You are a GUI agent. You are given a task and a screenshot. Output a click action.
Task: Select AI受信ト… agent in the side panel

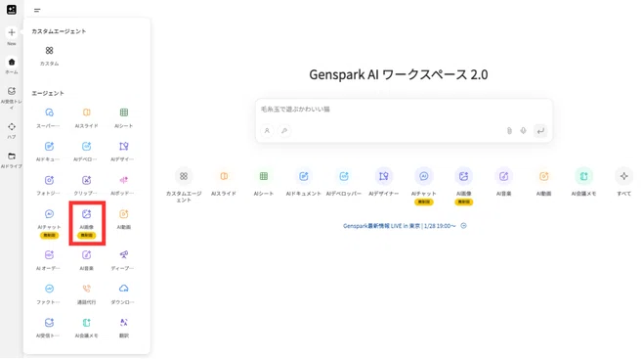[49, 328]
